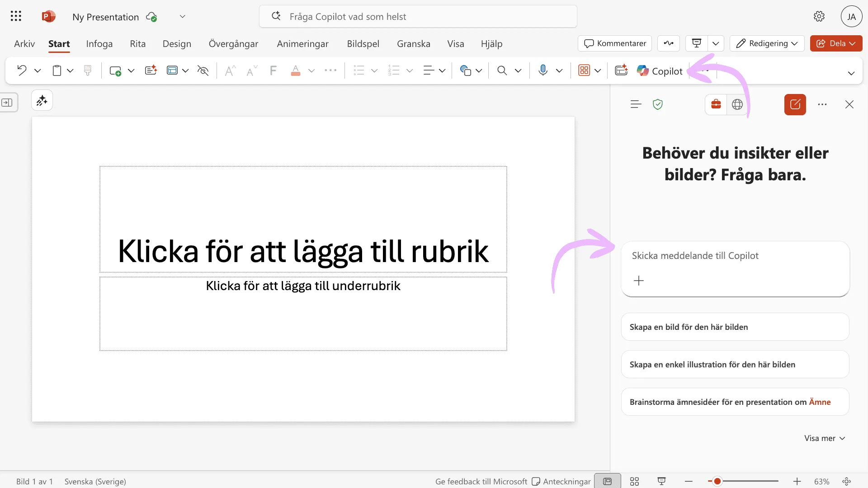The image size is (868, 488).
Task: Toggle Anteckningar notes pane
Action: coord(561,482)
